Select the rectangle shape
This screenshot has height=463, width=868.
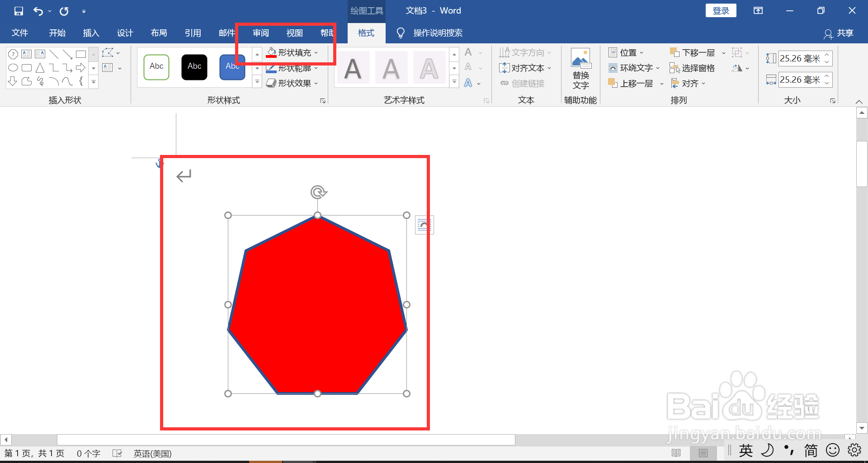81,54
